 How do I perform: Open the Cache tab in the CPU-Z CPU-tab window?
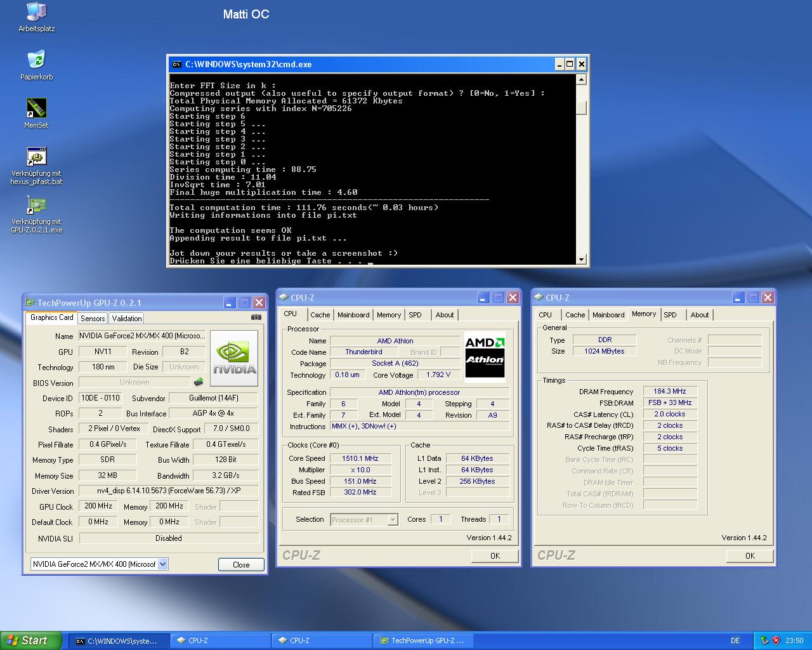pos(320,315)
